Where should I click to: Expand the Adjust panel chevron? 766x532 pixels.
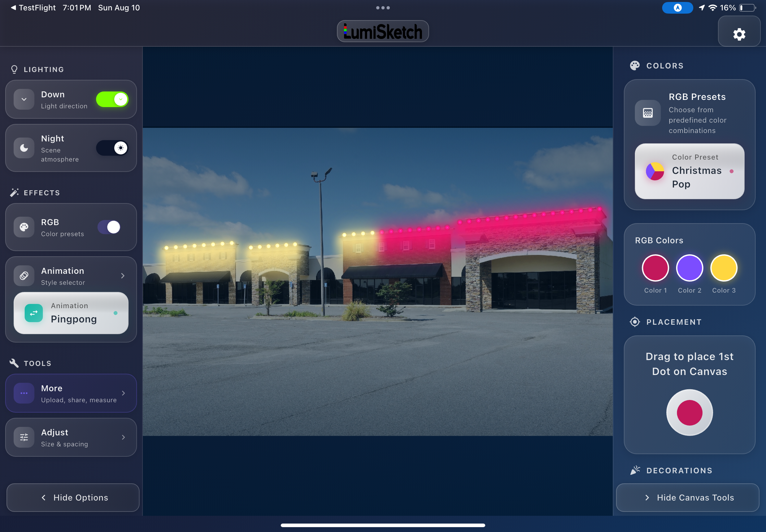click(123, 437)
